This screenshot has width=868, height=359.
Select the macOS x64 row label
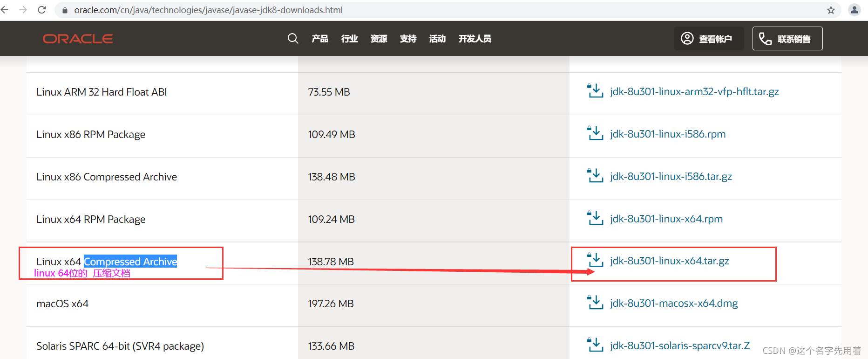click(x=62, y=304)
